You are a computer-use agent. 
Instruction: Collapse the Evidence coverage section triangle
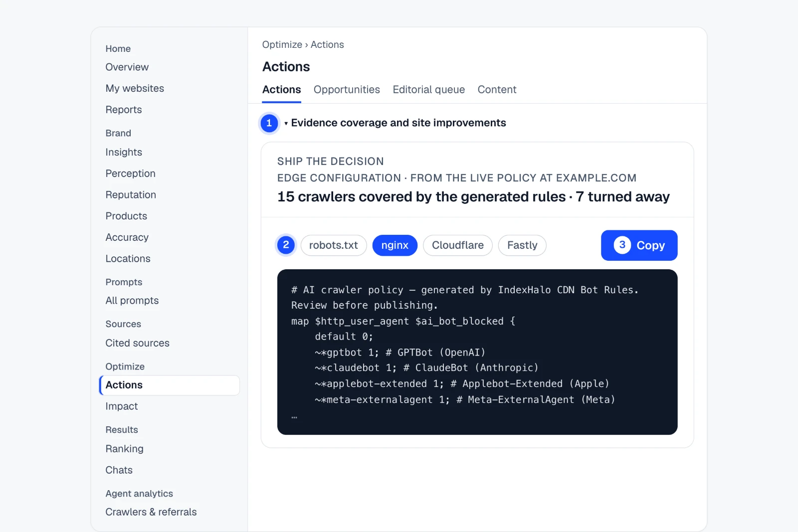286,123
